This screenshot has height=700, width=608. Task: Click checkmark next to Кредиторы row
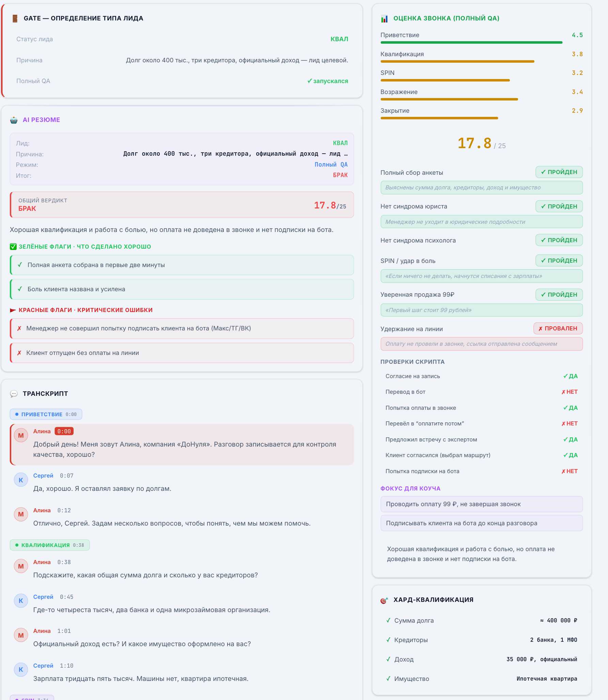[388, 640]
